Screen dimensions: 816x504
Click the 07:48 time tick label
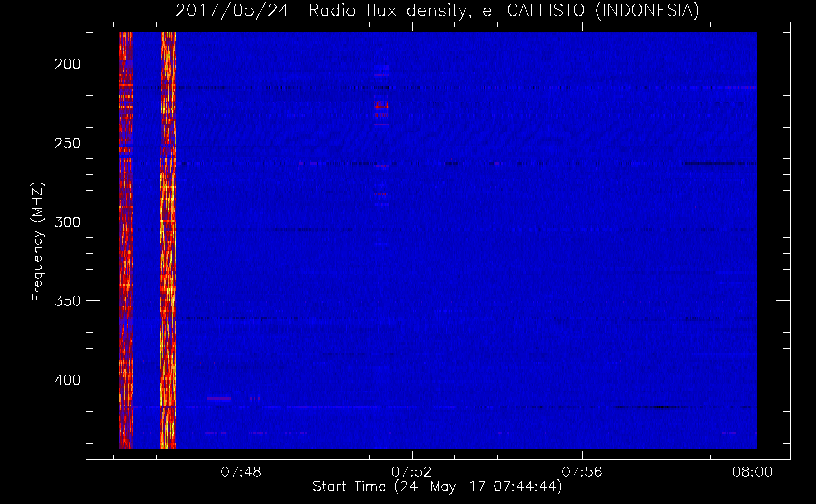241,472
